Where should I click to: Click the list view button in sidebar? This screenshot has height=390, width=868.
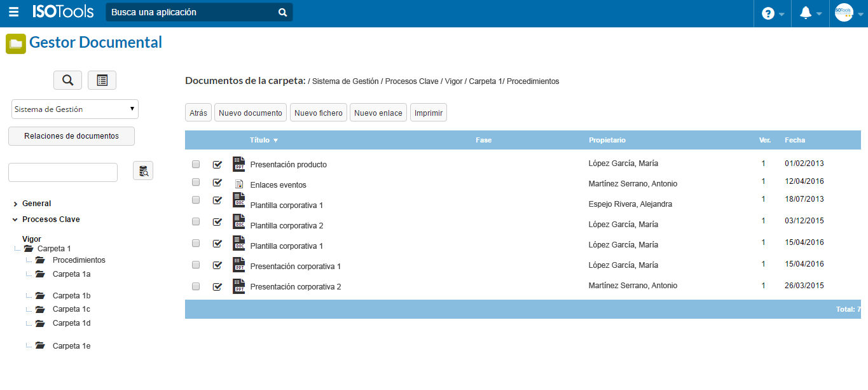(x=102, y=80)
